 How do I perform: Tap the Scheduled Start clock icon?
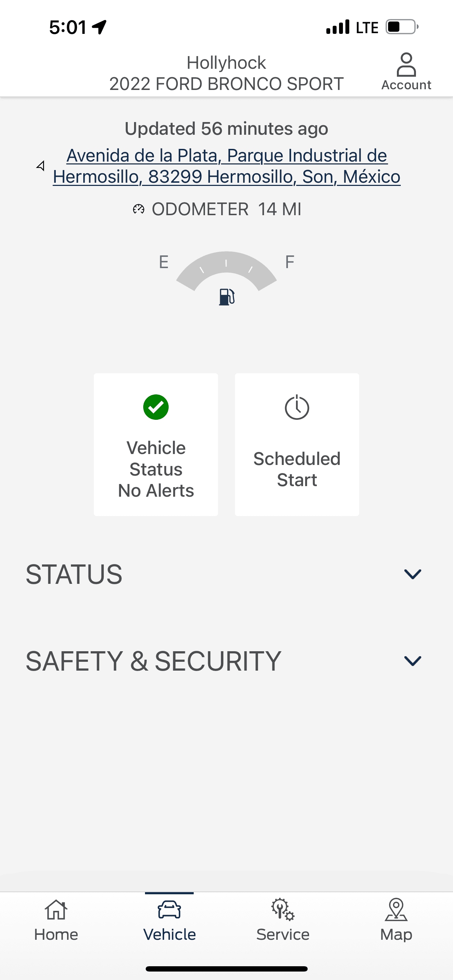click(297, 407)
